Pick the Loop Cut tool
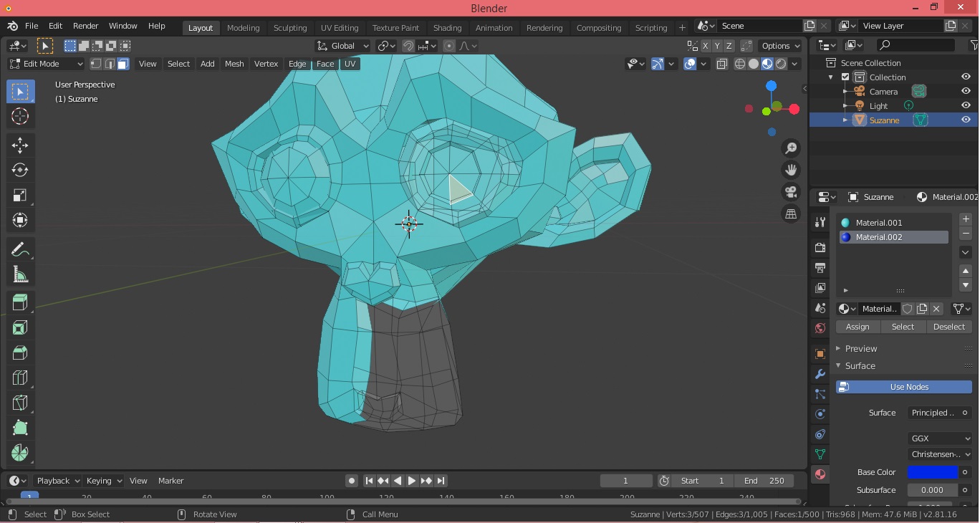Screen dimensions: 980x523 20,378
